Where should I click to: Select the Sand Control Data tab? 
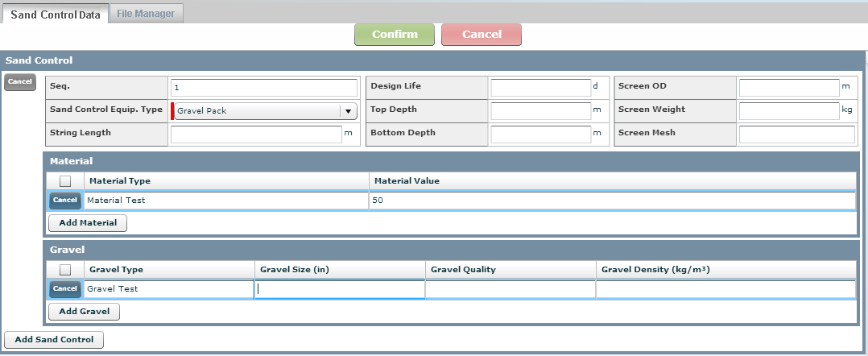pos(55,14)
